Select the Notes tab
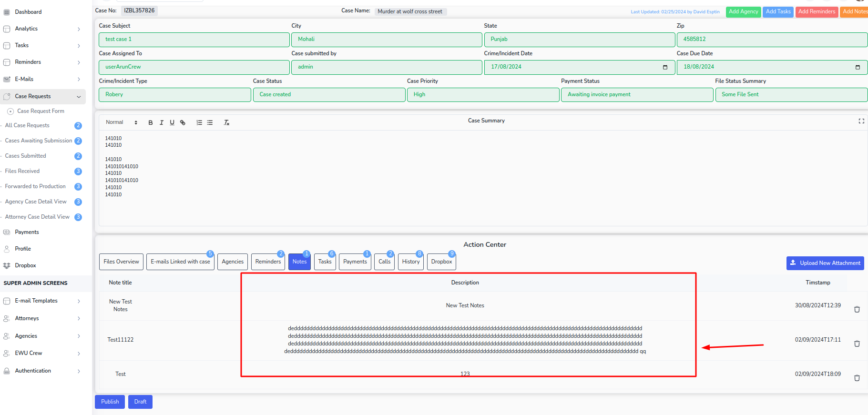The image size is (868, 415). [299, 262]
